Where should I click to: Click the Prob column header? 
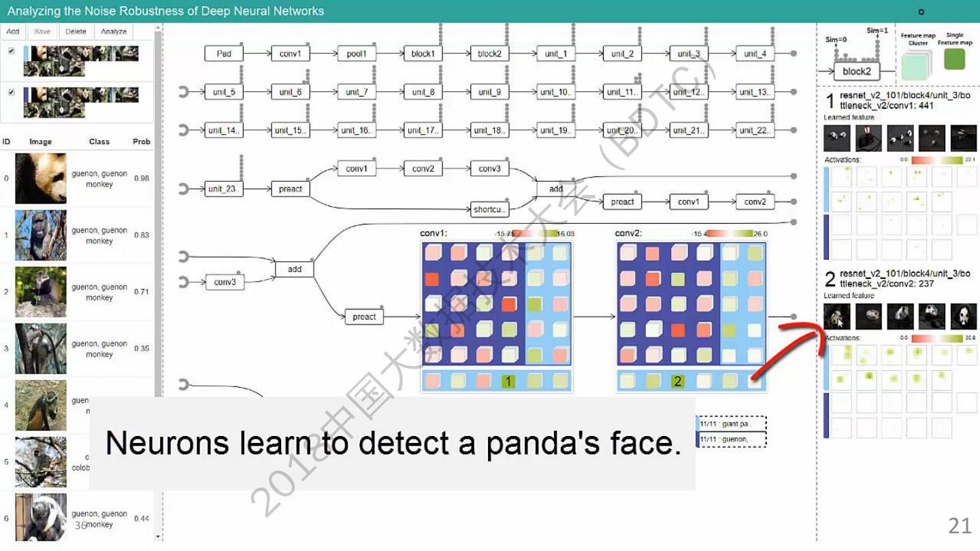[142, 141]
